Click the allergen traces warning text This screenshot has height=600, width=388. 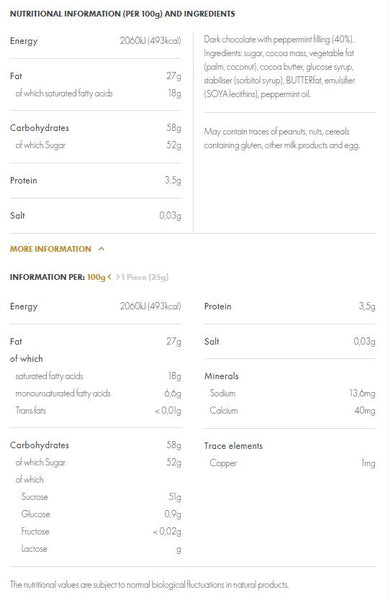click(282, 138)
